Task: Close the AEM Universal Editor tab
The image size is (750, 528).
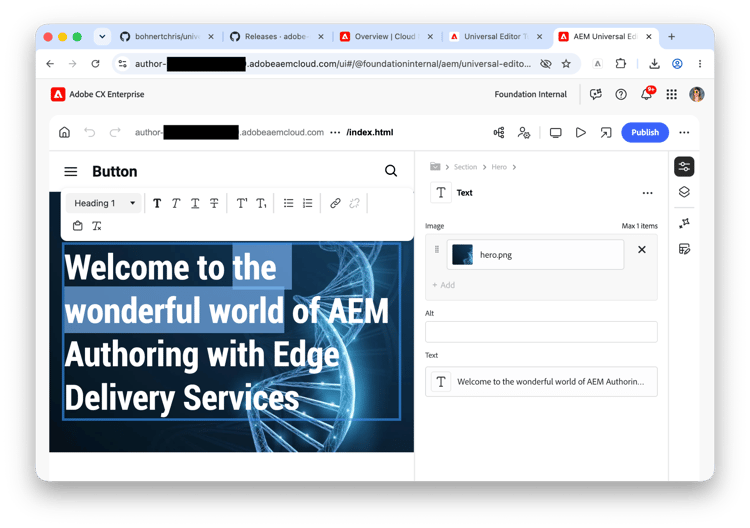Action: point(649,36)
